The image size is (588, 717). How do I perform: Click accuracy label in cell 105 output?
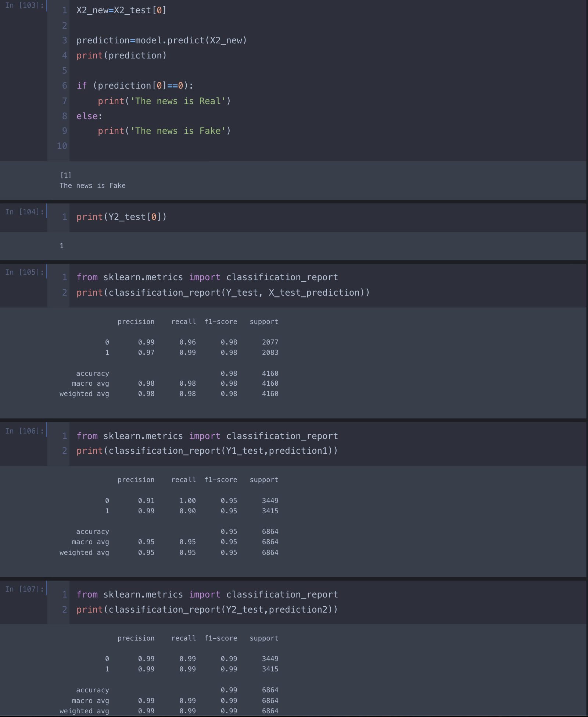point(93,374)
